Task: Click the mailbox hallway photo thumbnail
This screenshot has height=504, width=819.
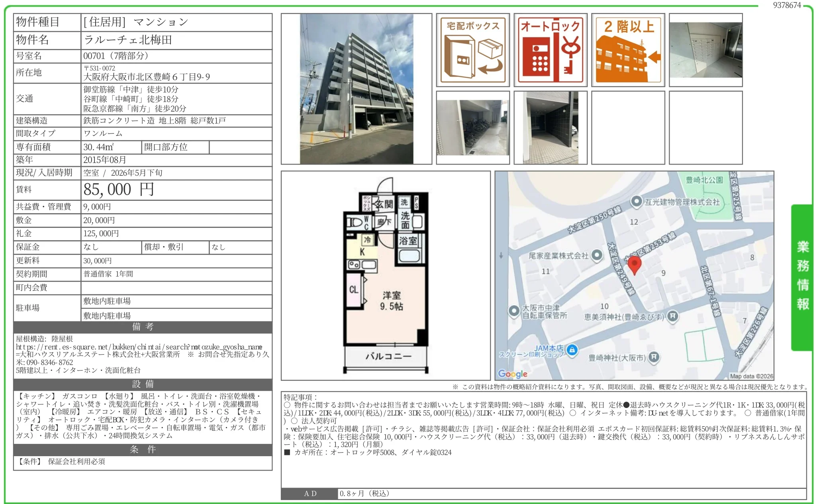Action: pos(705,49)
